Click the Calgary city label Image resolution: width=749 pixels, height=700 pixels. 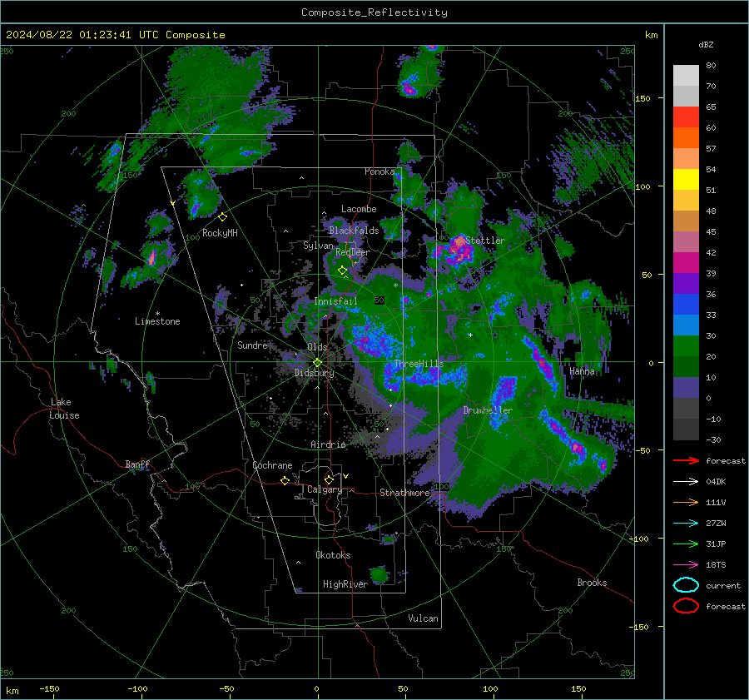click(325, 489)
